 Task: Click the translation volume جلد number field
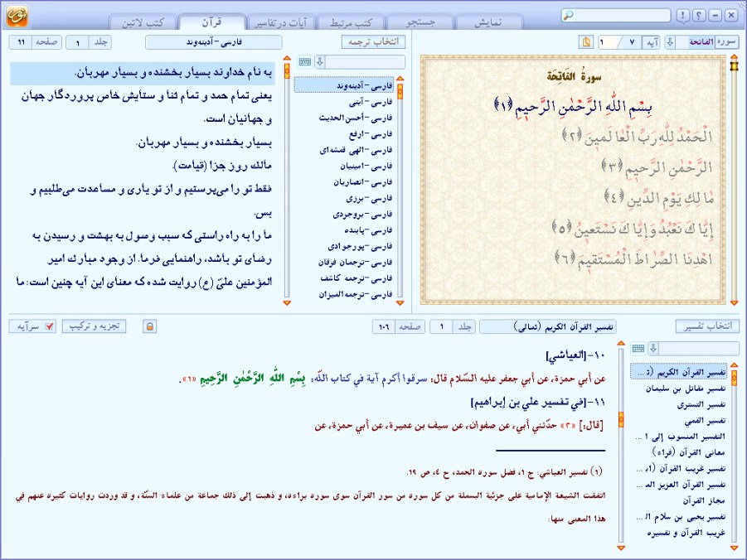point(78,42)
